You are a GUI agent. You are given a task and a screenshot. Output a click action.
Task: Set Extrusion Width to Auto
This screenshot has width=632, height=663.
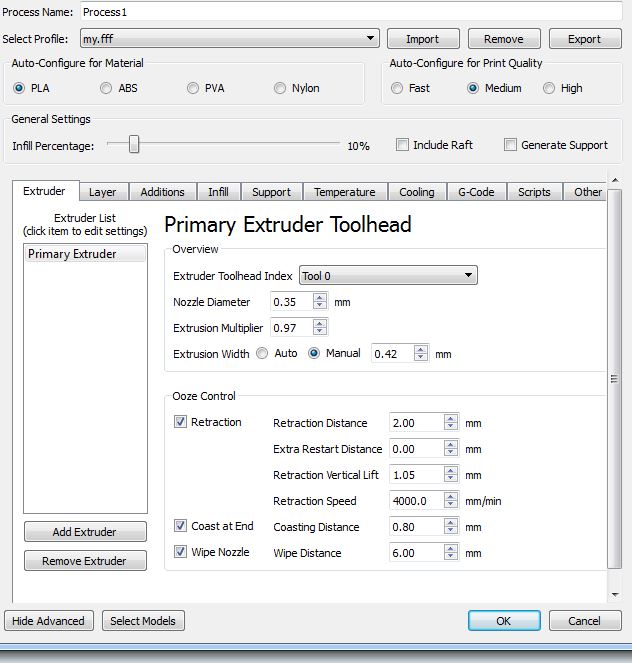[x=263, y=353]
